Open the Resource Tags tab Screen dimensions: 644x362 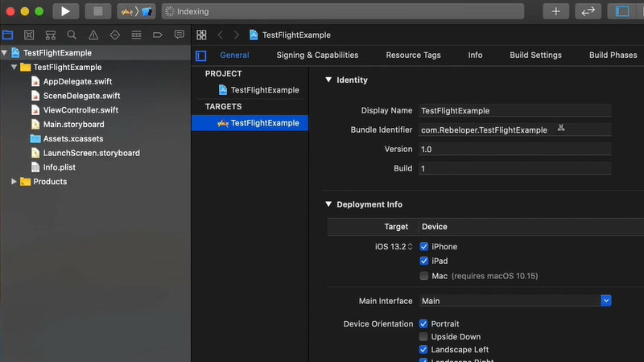(413, 55)
